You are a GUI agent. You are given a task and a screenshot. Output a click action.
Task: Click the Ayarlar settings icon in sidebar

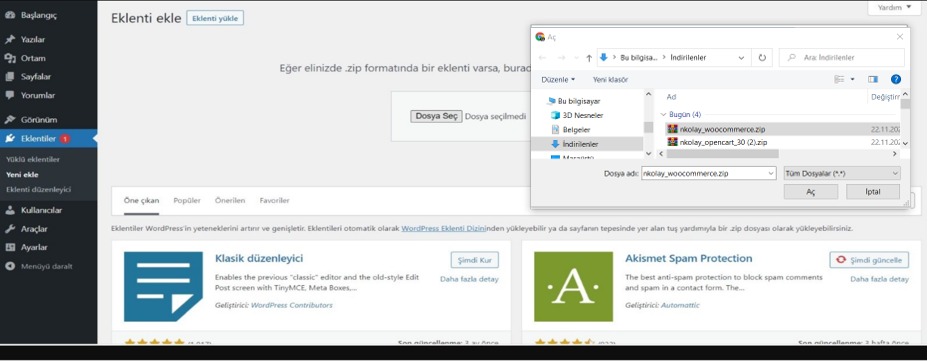[9, 247]
